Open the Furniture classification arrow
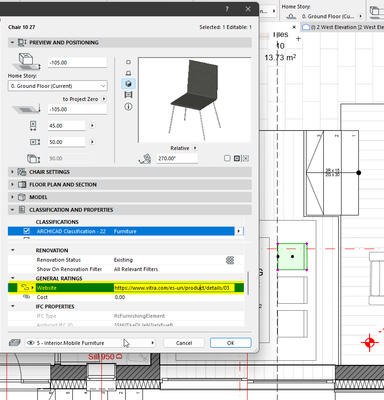 point(239,231)
